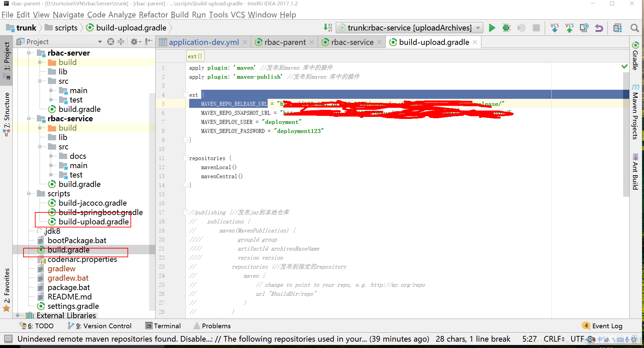This screenshot has height=348, width=644.
Task: Open the File menu
Action: coord(7,15)
